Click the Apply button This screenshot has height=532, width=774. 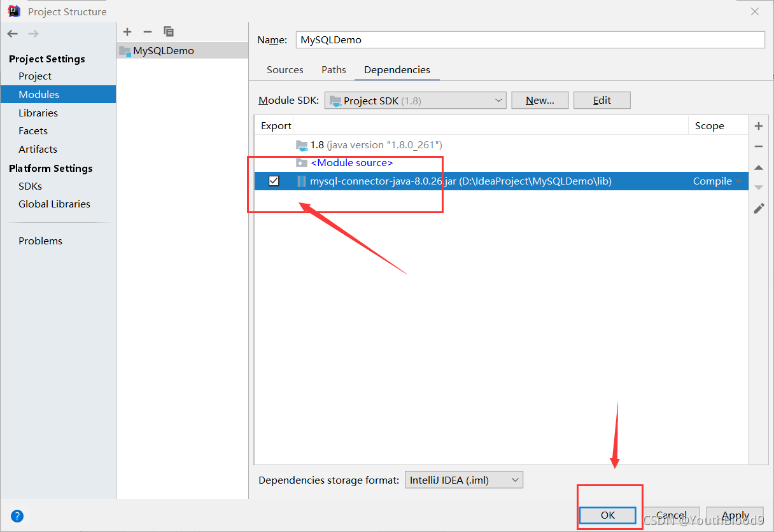coord(735,515)
